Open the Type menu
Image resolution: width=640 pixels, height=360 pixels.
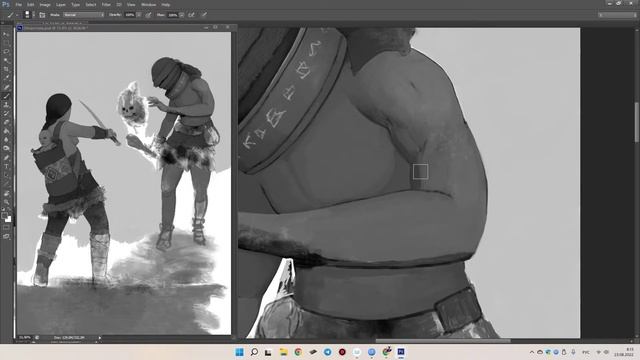coord(76,4)
